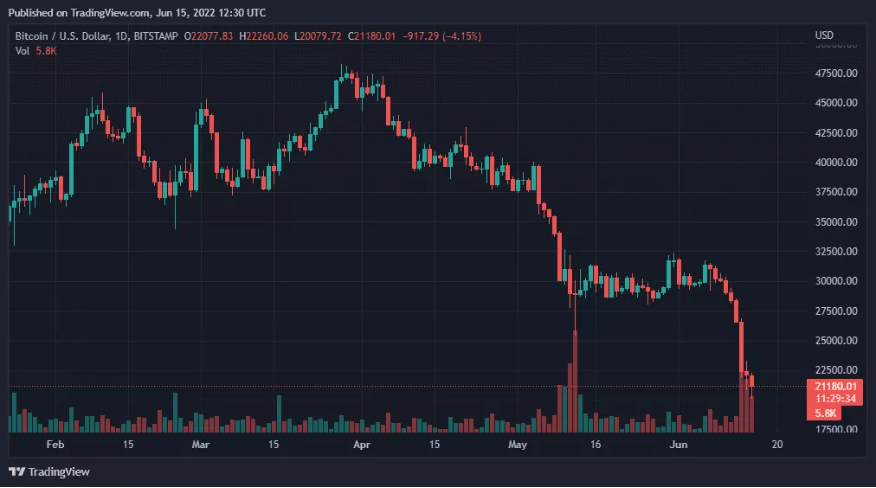The height and width of the screenshot is (488, 876).
Task: Click the red 5.8K volume axis label
Action: [826, 412]
